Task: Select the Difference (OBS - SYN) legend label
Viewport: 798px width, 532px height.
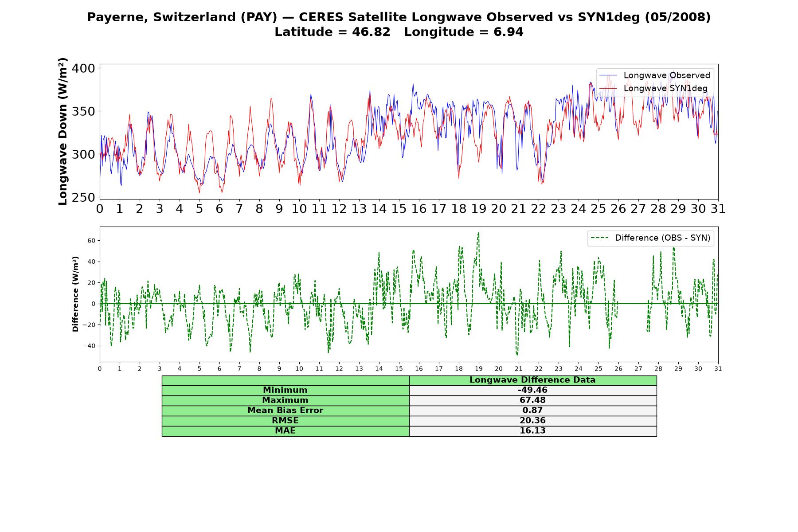Action: pos(662,238)
